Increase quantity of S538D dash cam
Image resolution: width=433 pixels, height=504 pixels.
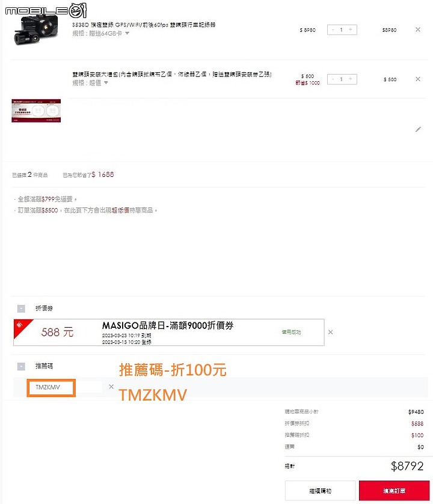(x=351, y=29)
